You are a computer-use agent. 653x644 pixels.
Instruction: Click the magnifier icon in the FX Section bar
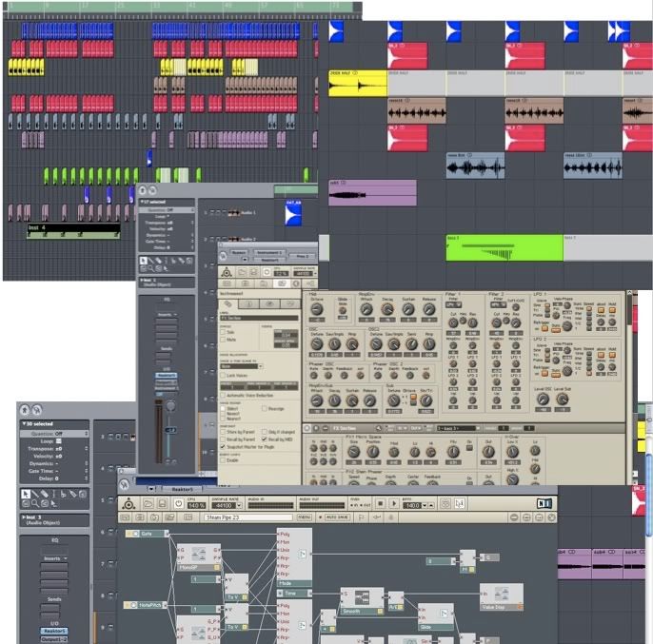coord(379,428)
